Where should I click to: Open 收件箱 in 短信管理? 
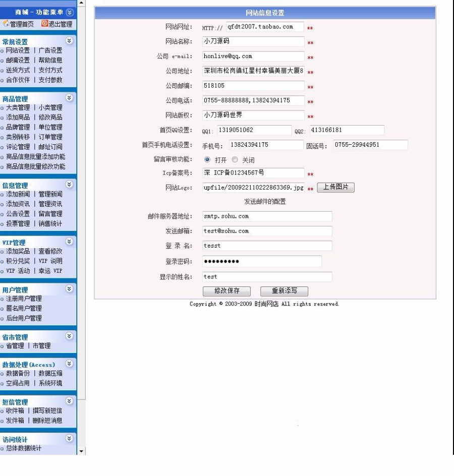15,411
